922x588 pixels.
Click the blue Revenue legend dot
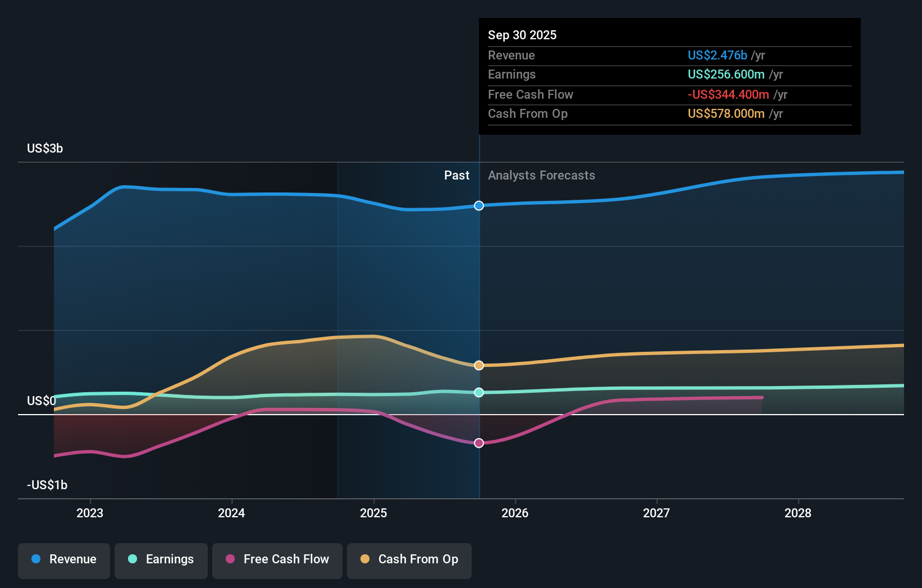pyautogui.click(x=36, y=559)
